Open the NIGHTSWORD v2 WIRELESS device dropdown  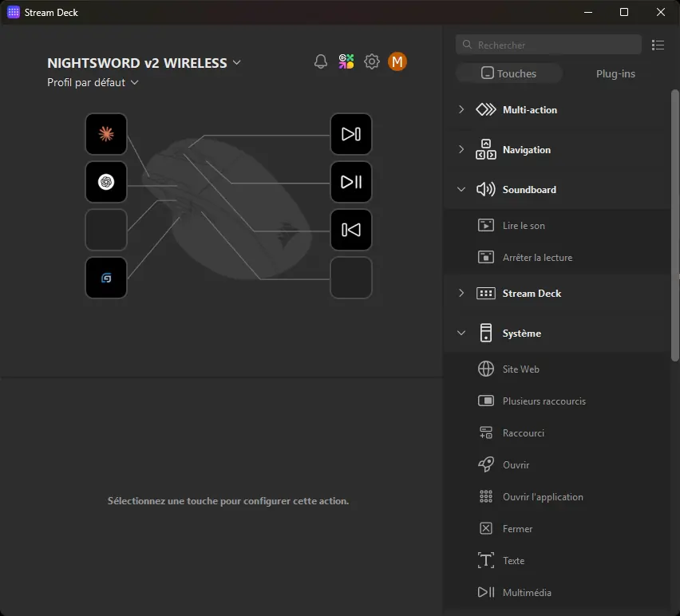click(144, 63)
